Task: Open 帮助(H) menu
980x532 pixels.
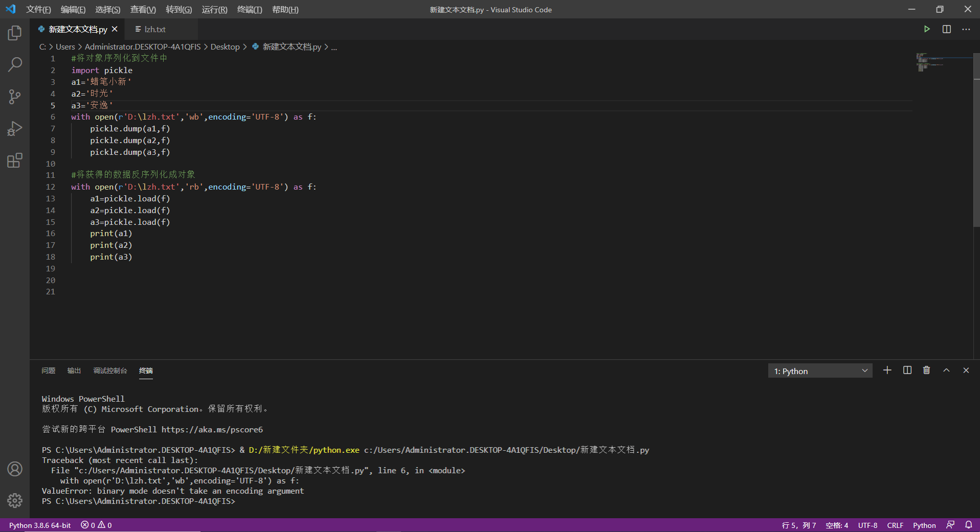Action: [285, 10]
